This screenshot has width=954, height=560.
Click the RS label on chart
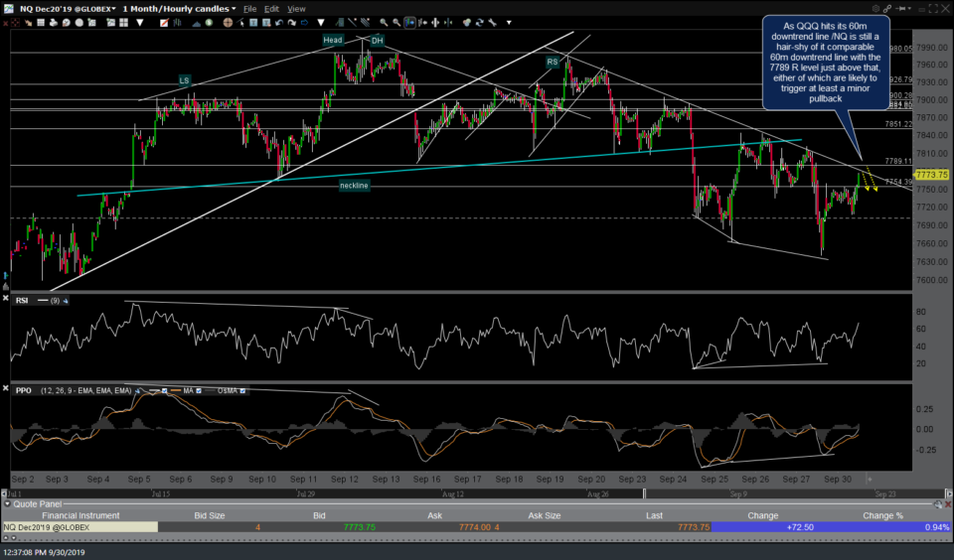click(552, 62)
